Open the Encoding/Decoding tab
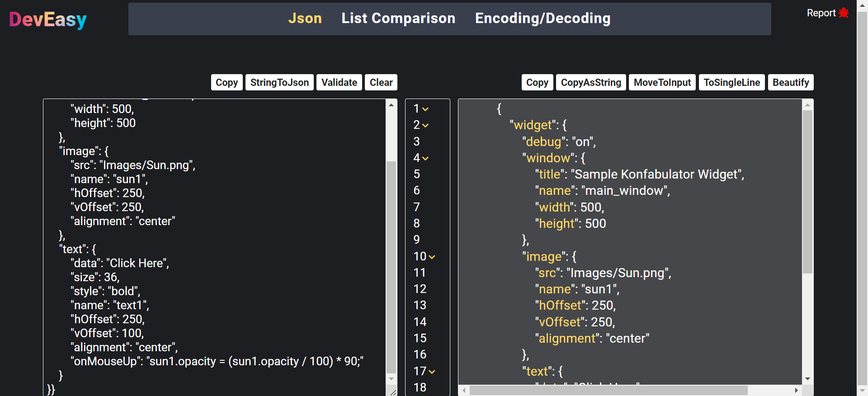This screenshot has height=396, width=868. tap(542, 19)
